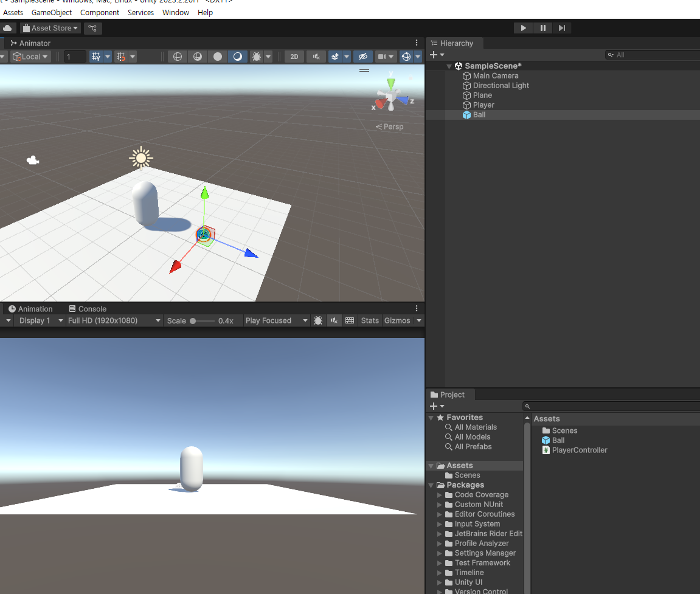Open the Services menu

coord(140,13)
